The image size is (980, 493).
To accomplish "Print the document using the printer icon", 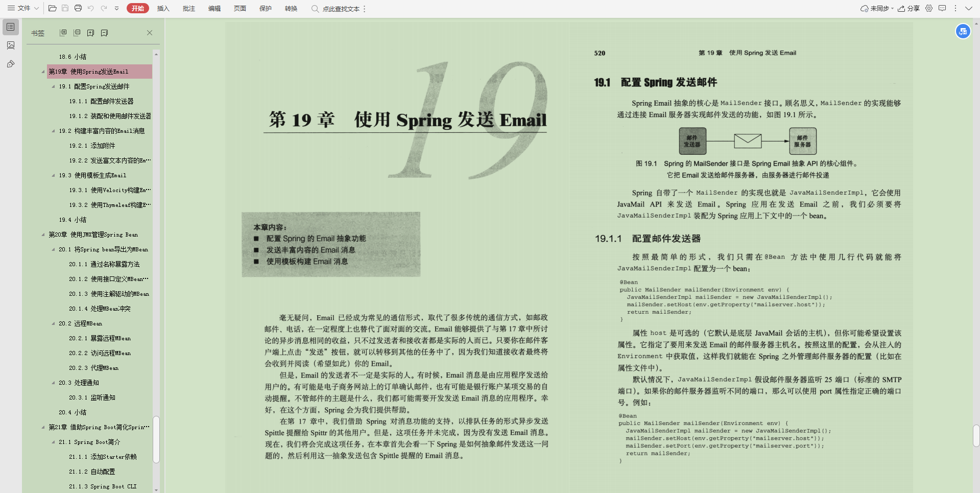I will click(78, 8).
